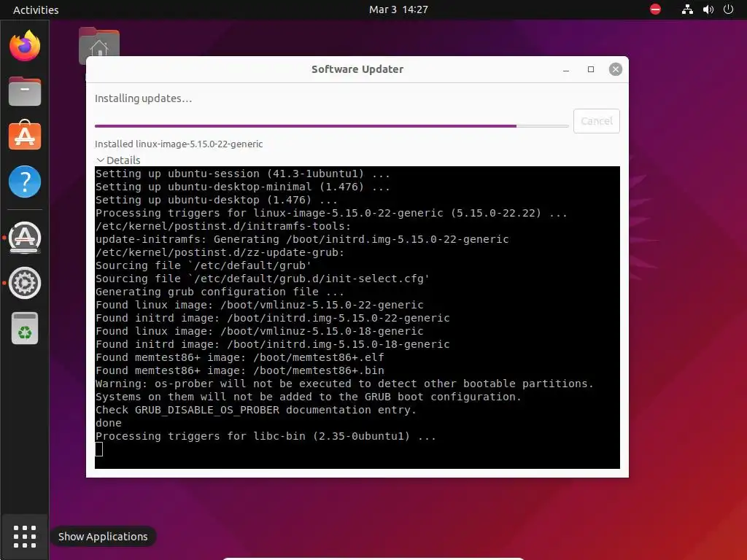747x560 pixels.
Task: Click the installation progress bar
Action: click(x=332, y=126)
